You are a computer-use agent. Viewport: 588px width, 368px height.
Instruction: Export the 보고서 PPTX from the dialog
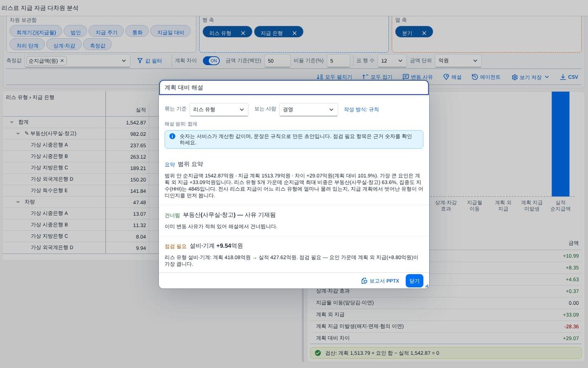(x=380, y=281)
